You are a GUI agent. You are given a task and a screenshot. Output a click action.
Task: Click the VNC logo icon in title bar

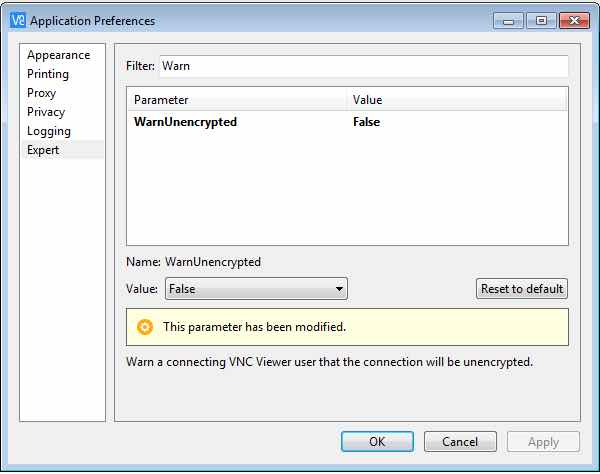[18, 20]
